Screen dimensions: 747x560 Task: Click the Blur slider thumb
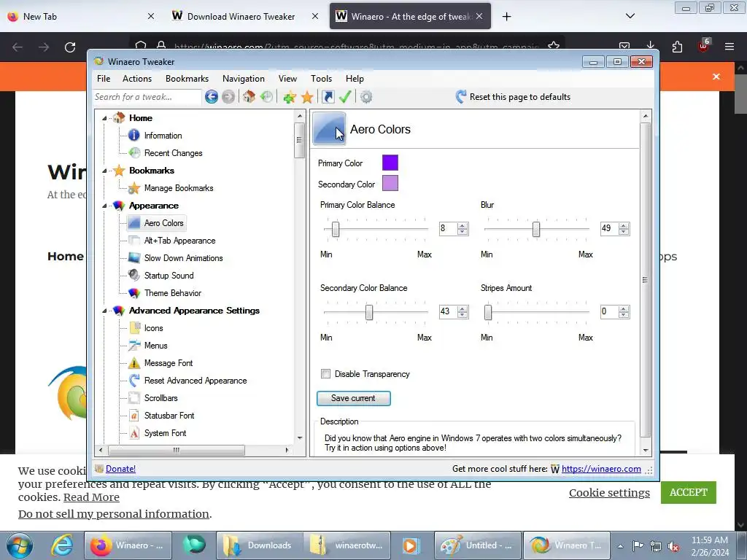536,229
